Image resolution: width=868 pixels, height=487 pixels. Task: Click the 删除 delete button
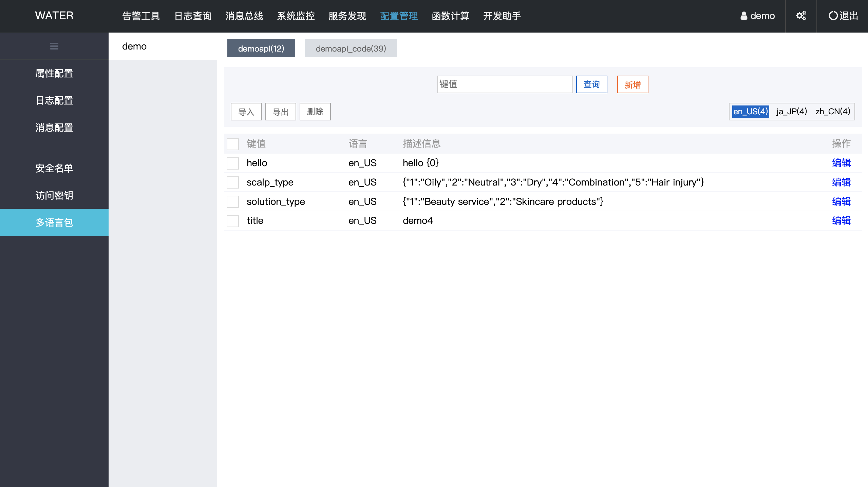[x=315, y=112]
